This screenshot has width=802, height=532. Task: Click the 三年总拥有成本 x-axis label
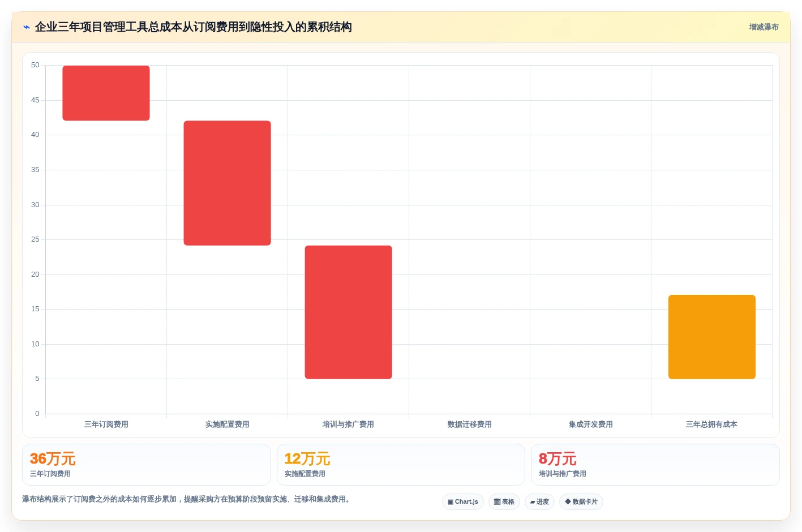(711, 424)
